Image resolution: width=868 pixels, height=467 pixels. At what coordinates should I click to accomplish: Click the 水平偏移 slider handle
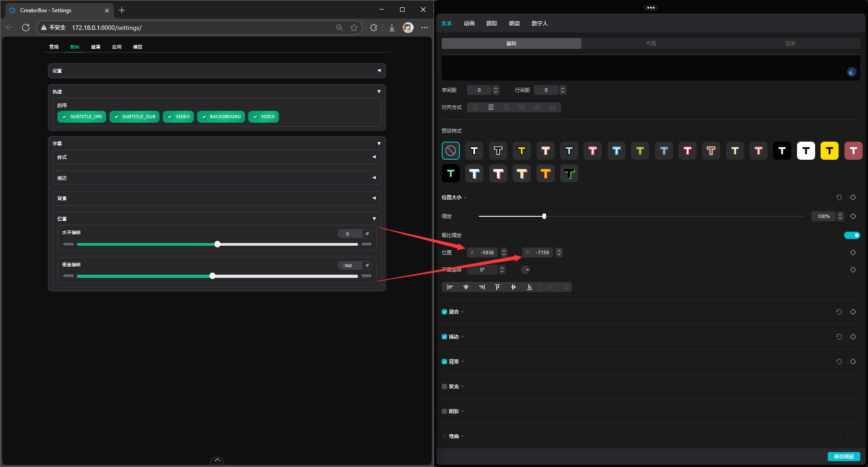[x=217, y=244]
